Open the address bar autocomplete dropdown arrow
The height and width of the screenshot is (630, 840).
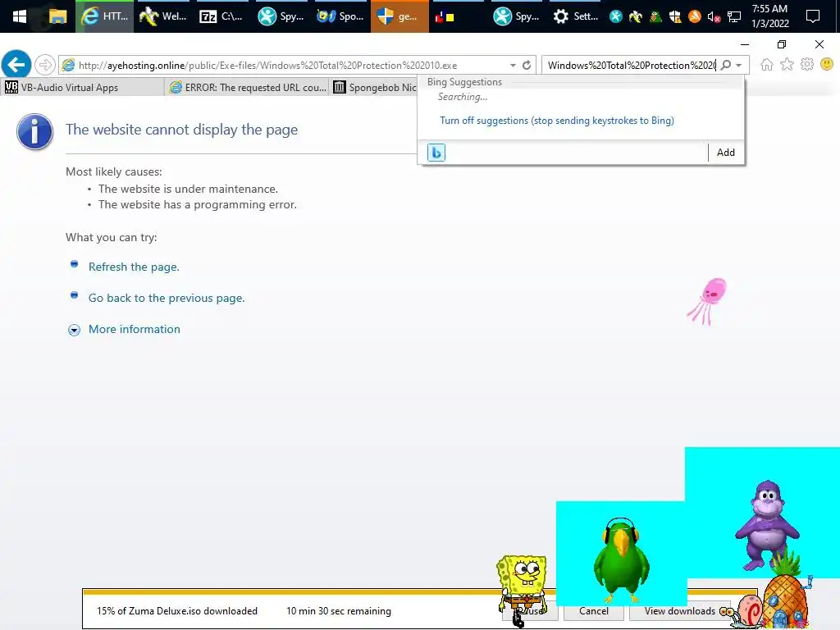click(513, 65)
